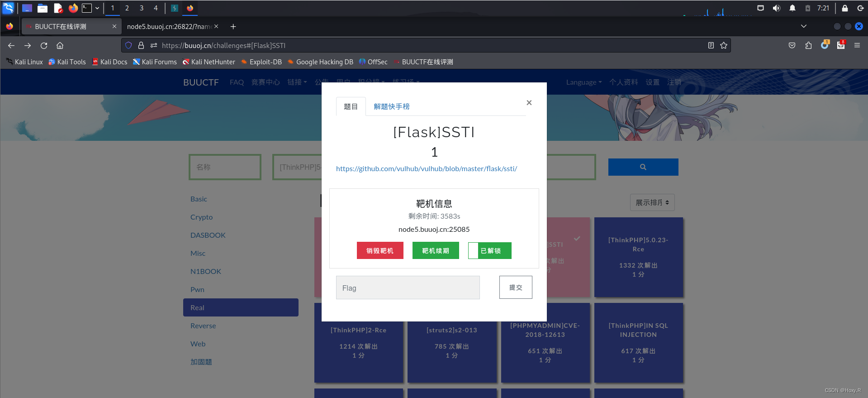Click the lock screen icon
The width and height of the screenshot is (868, 398).
(x=844, y=8)
